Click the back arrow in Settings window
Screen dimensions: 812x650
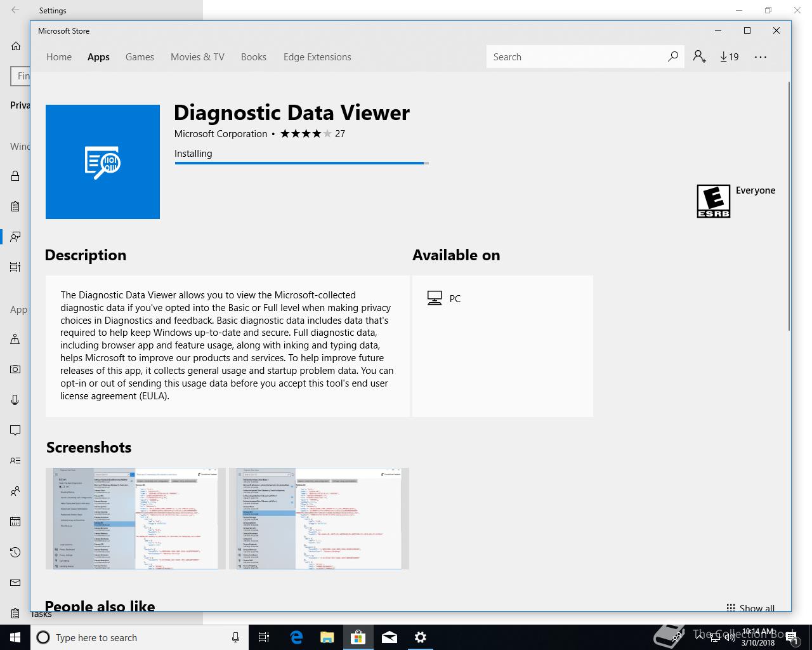tap(15, 10)
